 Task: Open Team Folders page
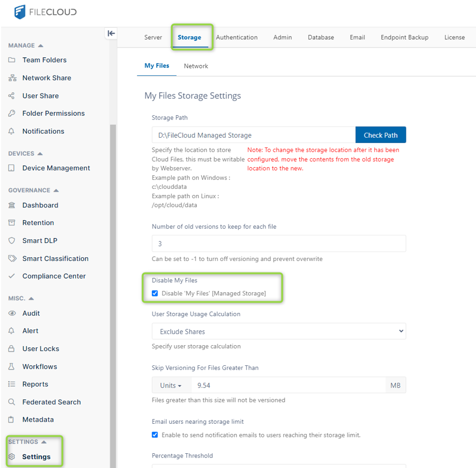pos(44,60)
